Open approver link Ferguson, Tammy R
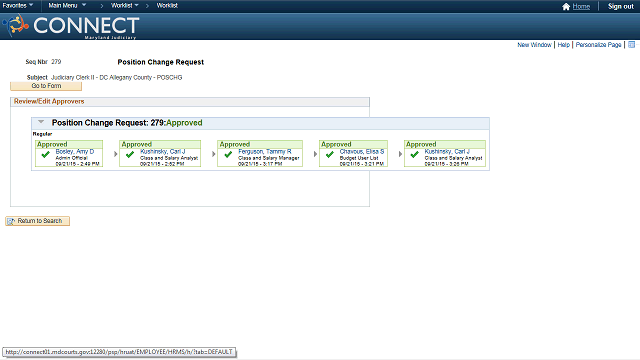 [x=265, y=151]
